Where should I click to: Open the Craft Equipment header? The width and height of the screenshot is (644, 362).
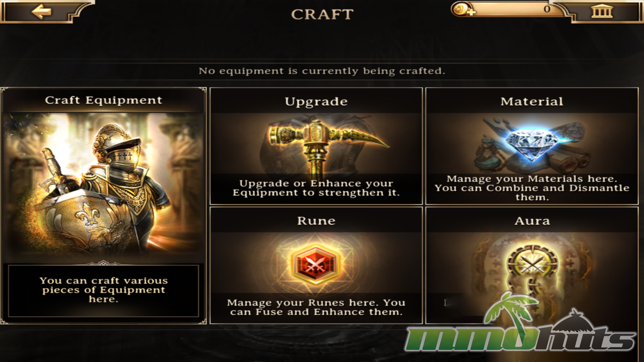tap(103, 100)
